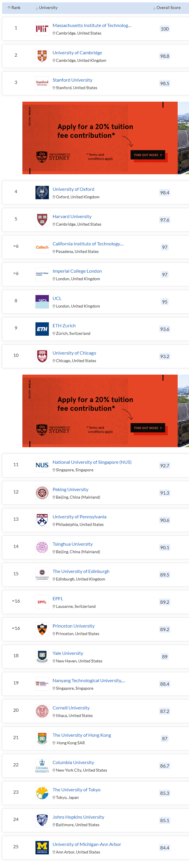Click the ETH Zurich logo
The height and width of the screenshot is (868, 189).
(x=42, y=329)
